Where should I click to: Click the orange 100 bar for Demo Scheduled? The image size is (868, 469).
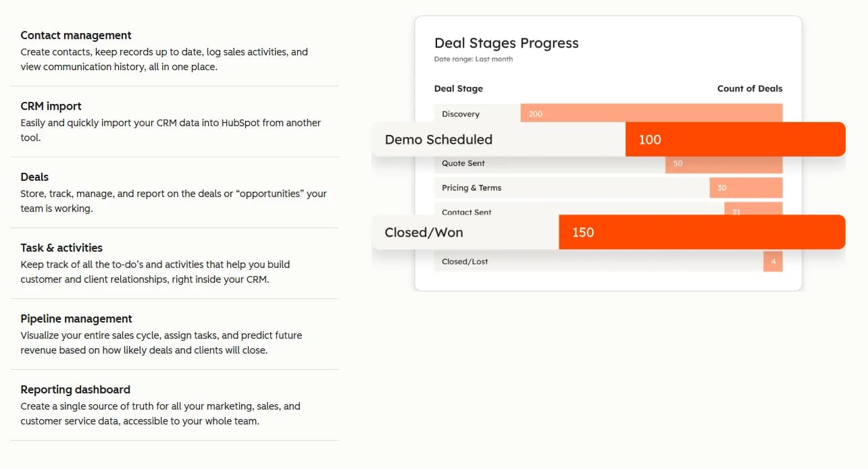coord(735,140)
